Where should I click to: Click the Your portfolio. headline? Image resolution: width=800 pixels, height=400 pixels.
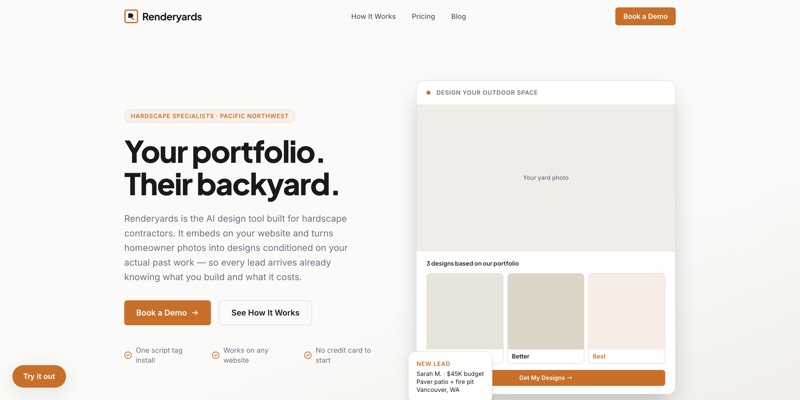[224, 152]
